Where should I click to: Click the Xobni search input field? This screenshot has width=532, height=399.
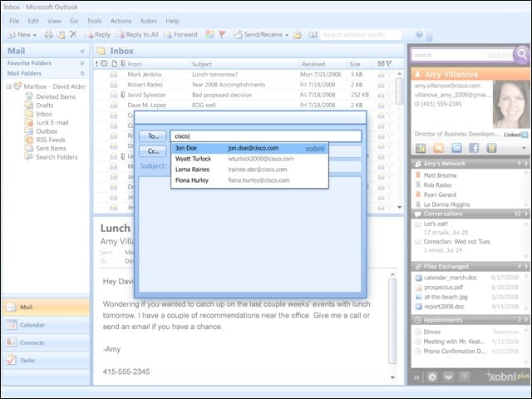coord(463,55)
